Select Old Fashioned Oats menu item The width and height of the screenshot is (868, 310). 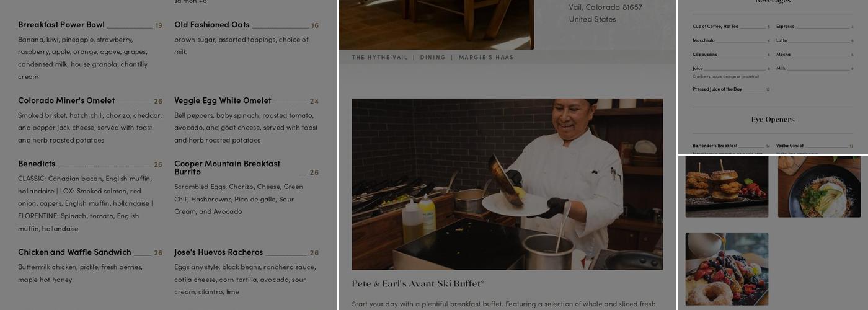click(211, 25)
